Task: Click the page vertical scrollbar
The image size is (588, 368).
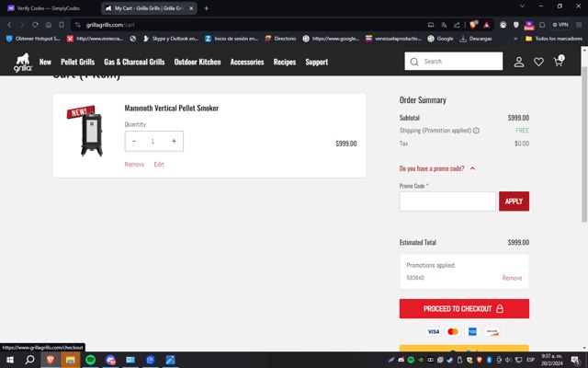Action: coord(584,144)
